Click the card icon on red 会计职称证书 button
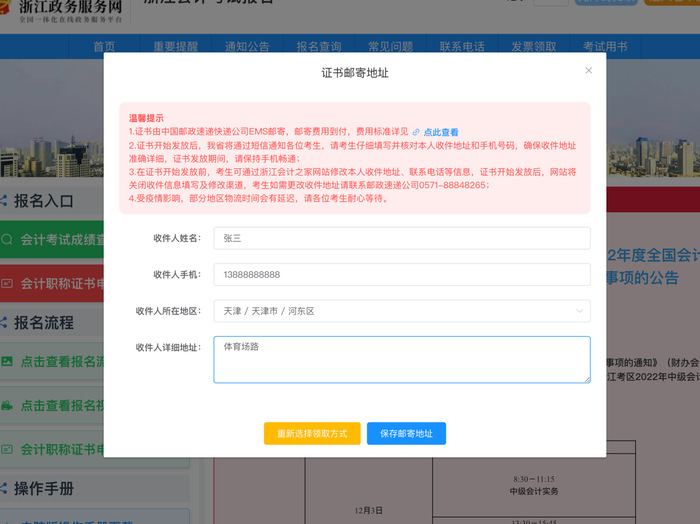 coord(8,284)
